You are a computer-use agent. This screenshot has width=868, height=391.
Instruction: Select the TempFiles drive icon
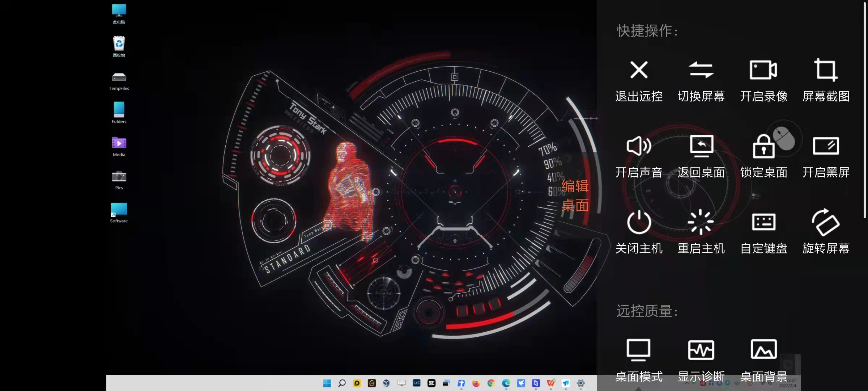point(119,81)
